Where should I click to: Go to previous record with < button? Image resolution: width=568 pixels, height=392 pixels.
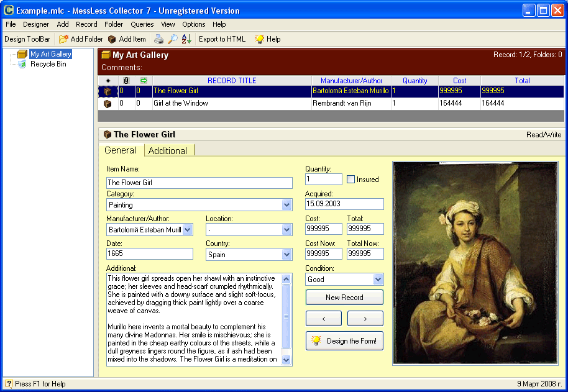324,319
